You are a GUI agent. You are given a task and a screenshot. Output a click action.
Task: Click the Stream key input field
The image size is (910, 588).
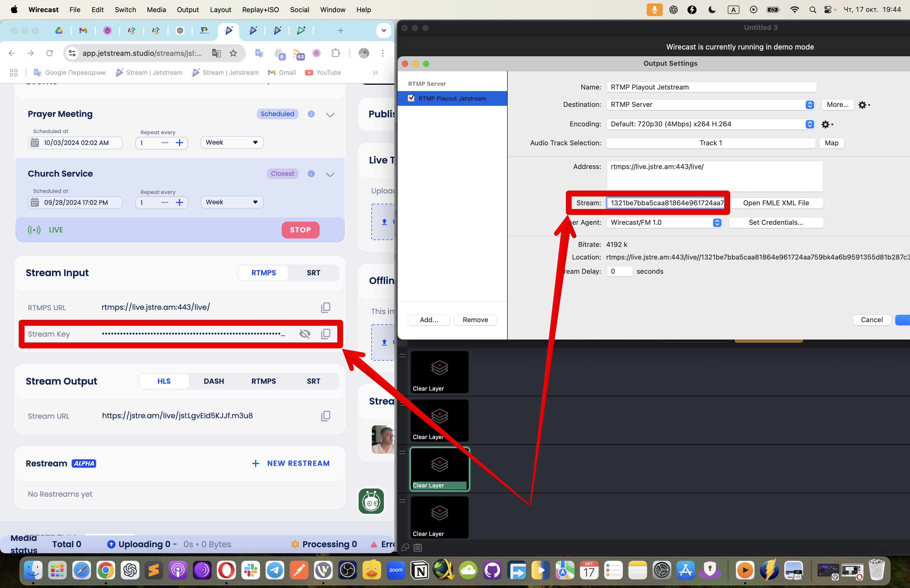pos(665,203)
